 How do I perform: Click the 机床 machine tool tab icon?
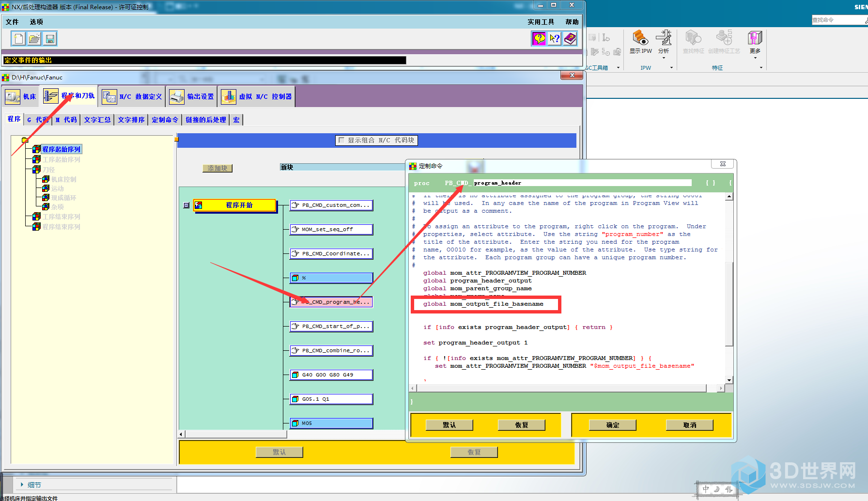(x=13, y=96)
